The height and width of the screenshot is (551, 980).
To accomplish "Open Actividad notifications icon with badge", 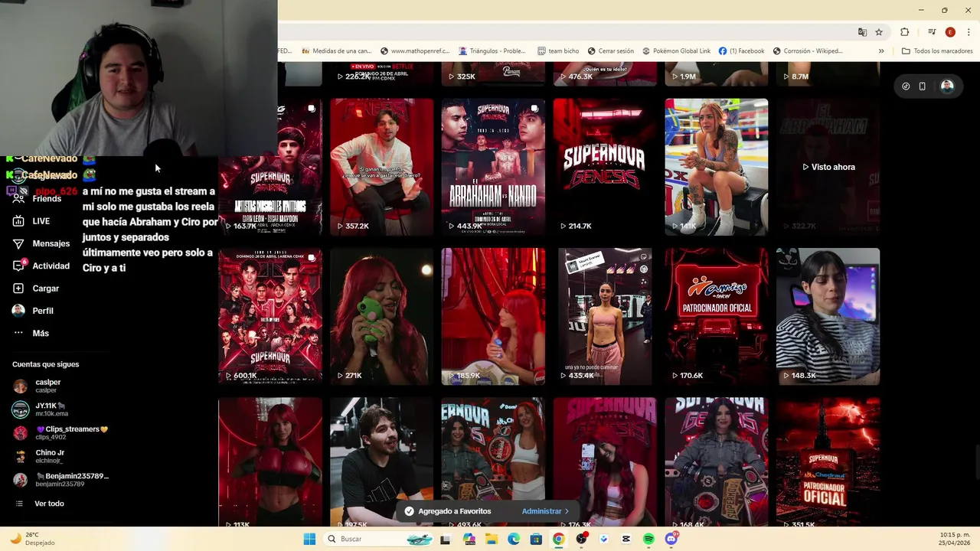I will pyautogui.click(x=18, y=266).
